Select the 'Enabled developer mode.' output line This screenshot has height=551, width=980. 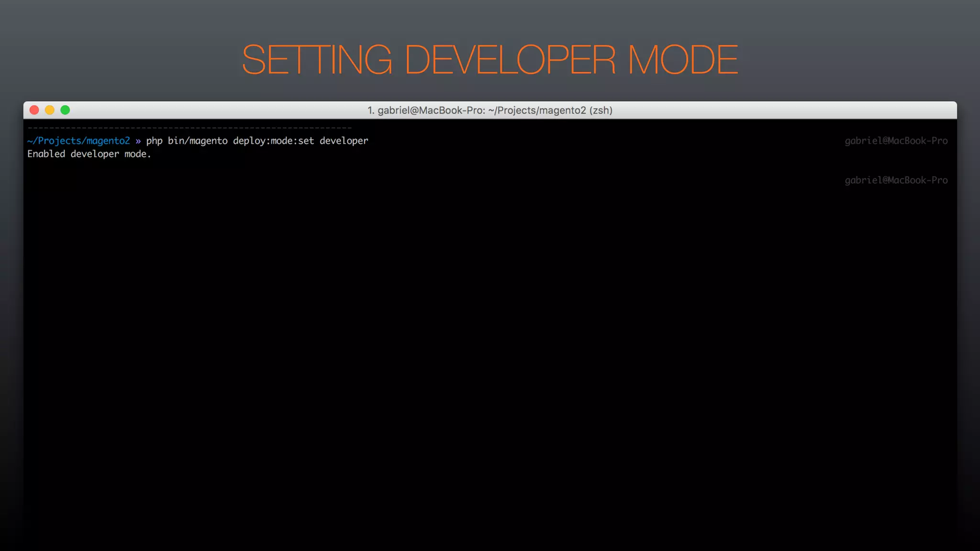coord(89,154)
